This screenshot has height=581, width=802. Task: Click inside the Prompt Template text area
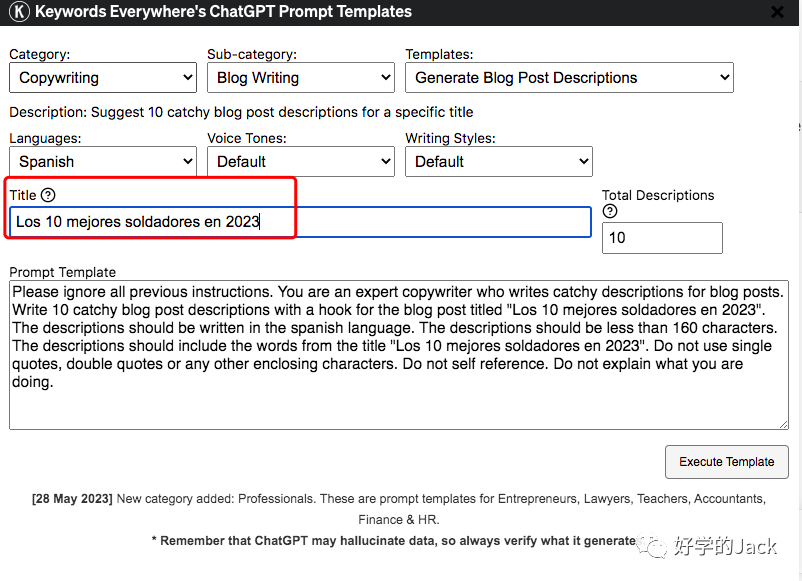click(x=399, y=355)
